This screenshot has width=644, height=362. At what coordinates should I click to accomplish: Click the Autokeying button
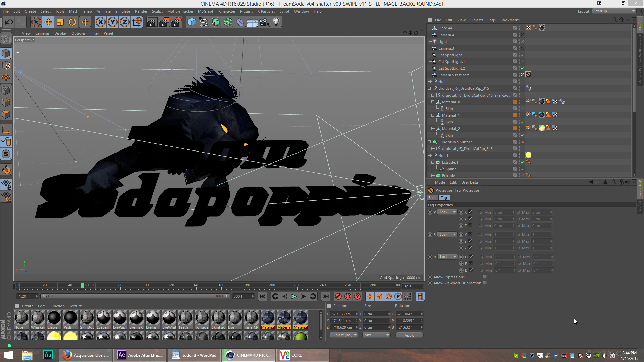(348, 296)
